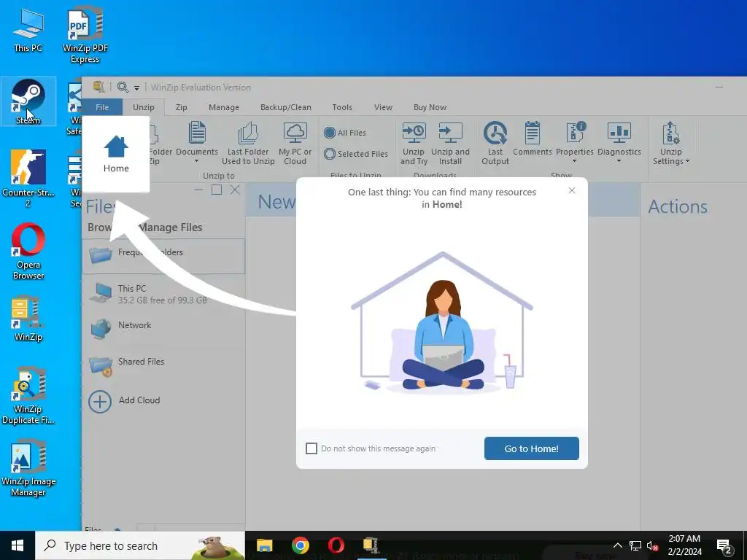Click the Buy Now tab
This screenshot has height=560, width=747.
coord(430,107)
